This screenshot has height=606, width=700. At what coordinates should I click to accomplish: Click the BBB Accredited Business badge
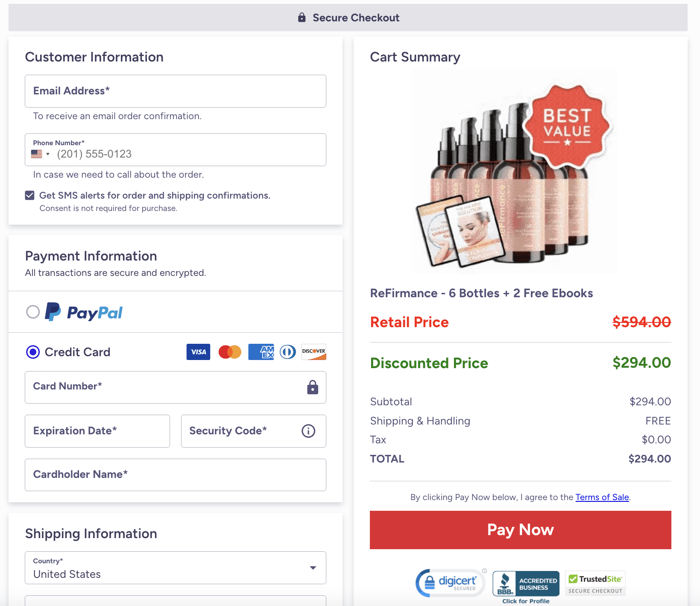526,584
